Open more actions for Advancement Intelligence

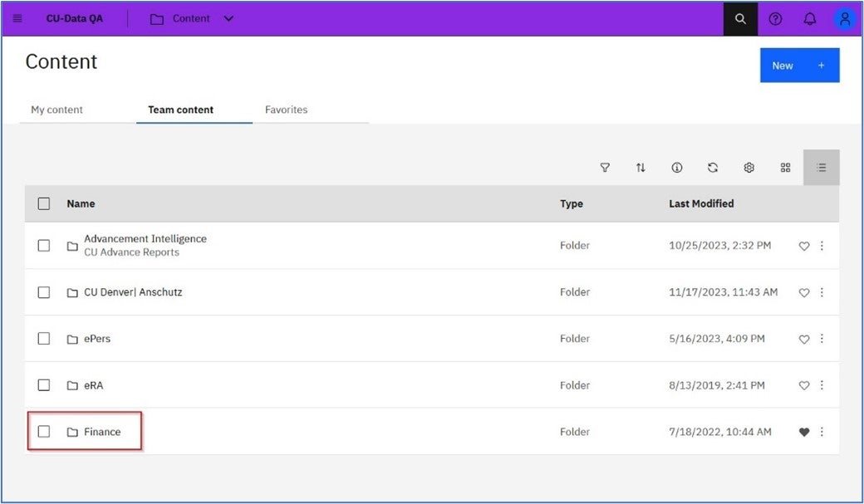pyautogui.click(x=822, y=246)
